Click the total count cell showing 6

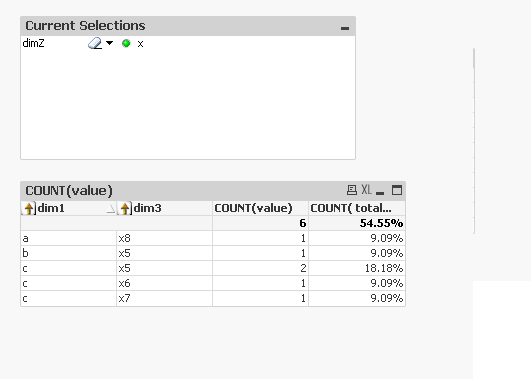click(260, 223)
